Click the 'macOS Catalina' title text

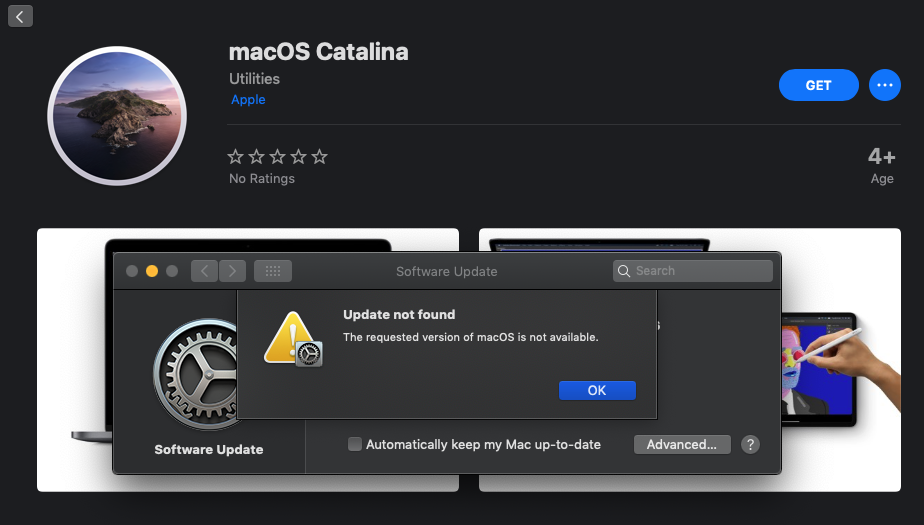click(x=318, y=52)
